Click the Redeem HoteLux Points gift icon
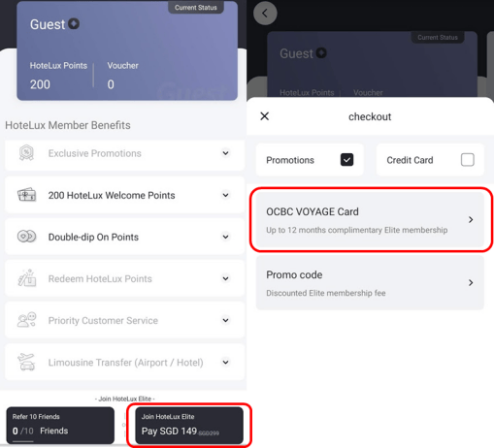 coord(27,278)
